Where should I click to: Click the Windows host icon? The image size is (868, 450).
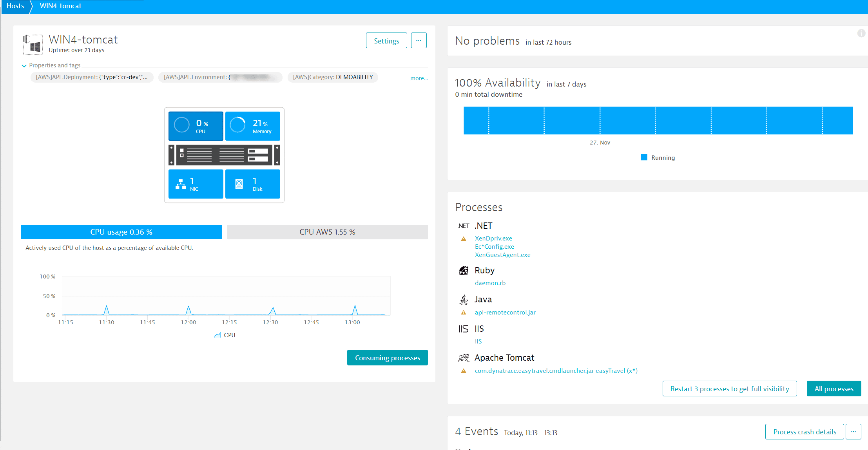pos(33,44)
